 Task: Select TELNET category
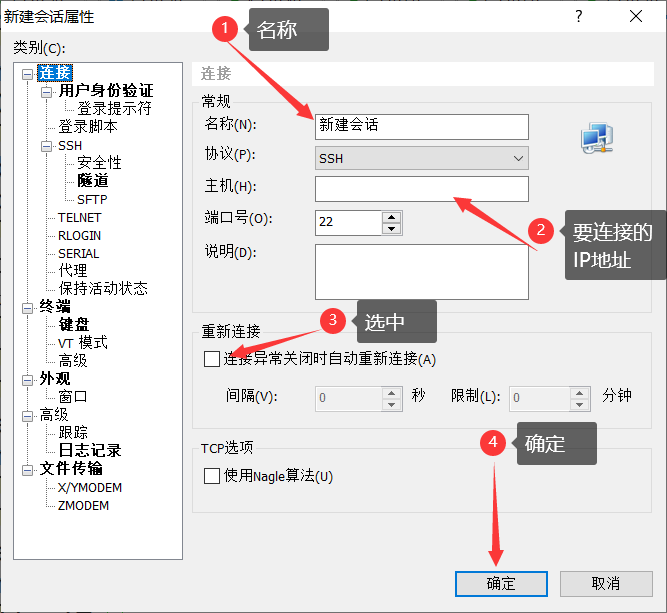click(x=80, y=217)
